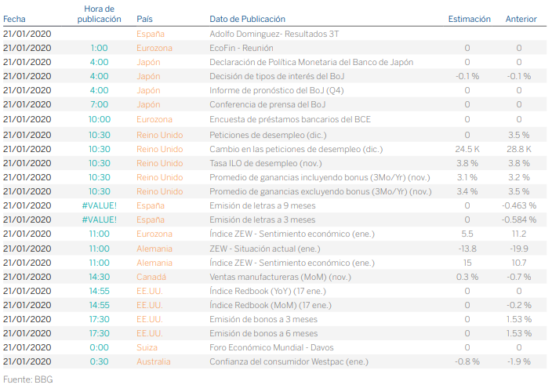Viewport: 552px width, 392px height.
Task: Click the Hora de publicación column header
Action: click(x=99, y=13)
